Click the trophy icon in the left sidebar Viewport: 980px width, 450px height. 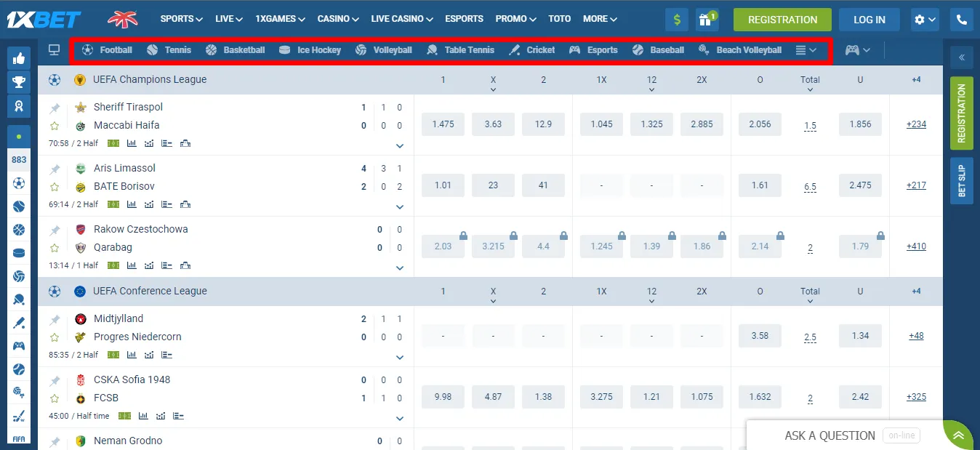pyautogui.click(x=19, y=81)
